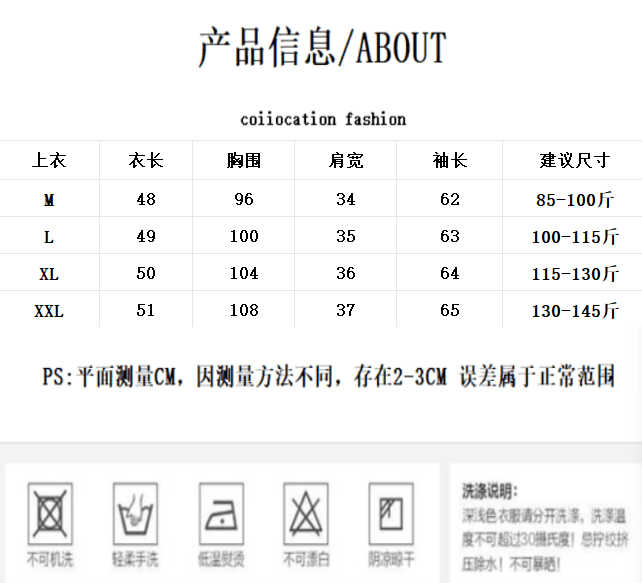Click the 袖长 column header
Screen dimensions: 642x583
point(450,160)
